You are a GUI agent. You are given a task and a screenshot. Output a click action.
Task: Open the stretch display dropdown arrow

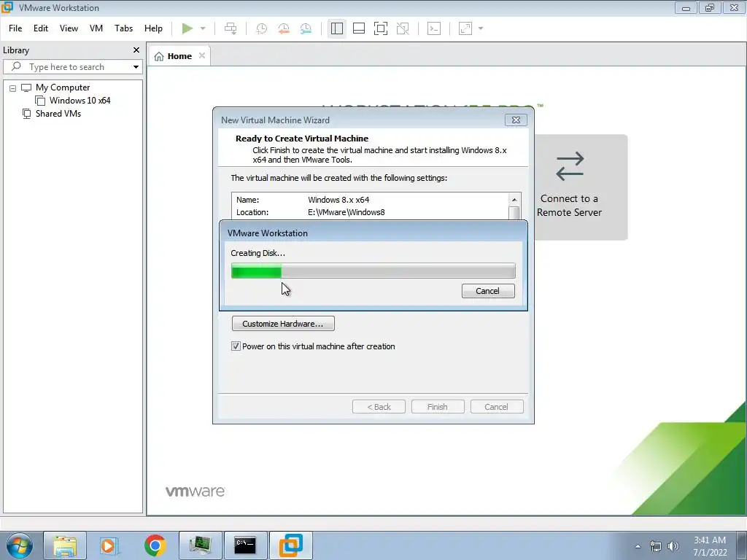click(x=481, y=28)
